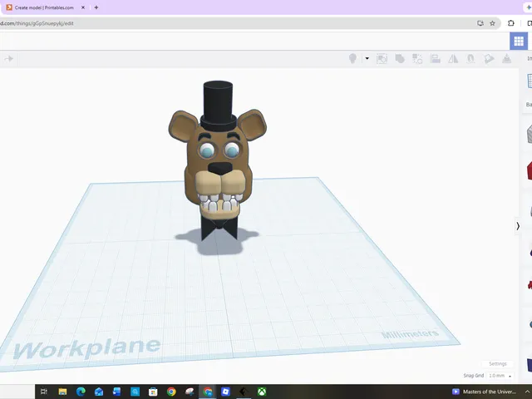Open Task View on the taskbar
The image size is (532, 399).
click(x=44, y=392)
